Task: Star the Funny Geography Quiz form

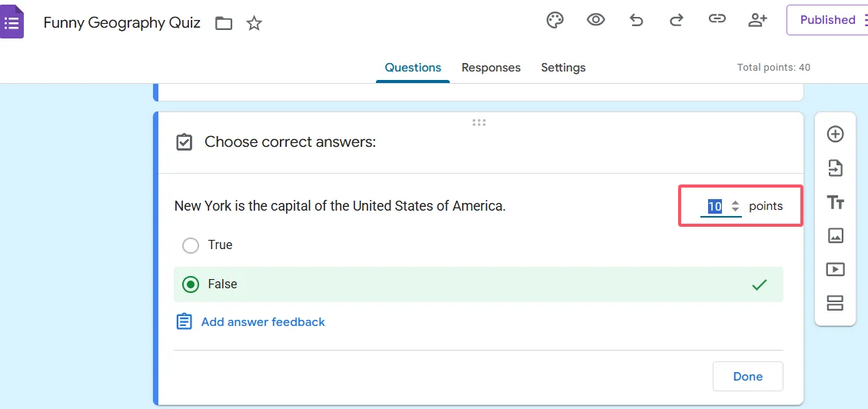Action: click(x=254, y=24)
